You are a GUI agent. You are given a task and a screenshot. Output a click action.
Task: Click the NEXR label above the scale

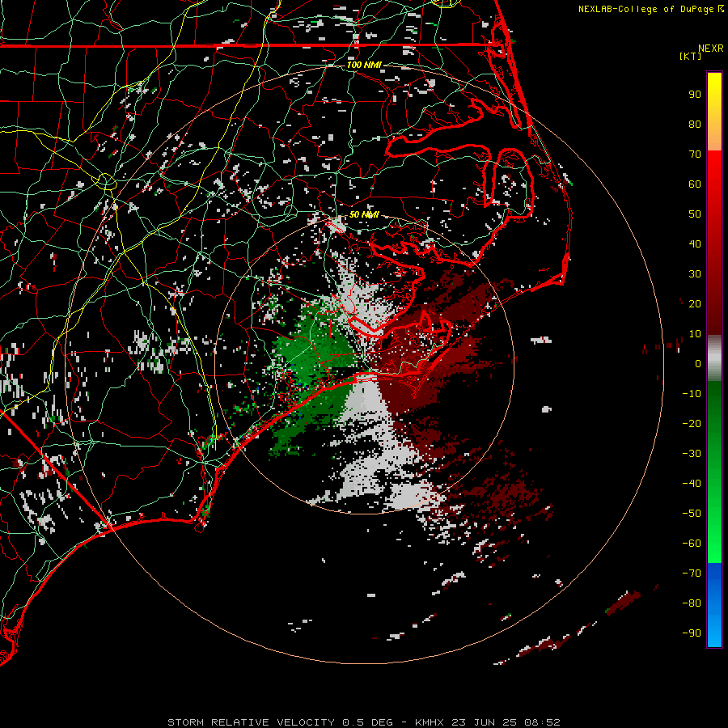[711, 49]
